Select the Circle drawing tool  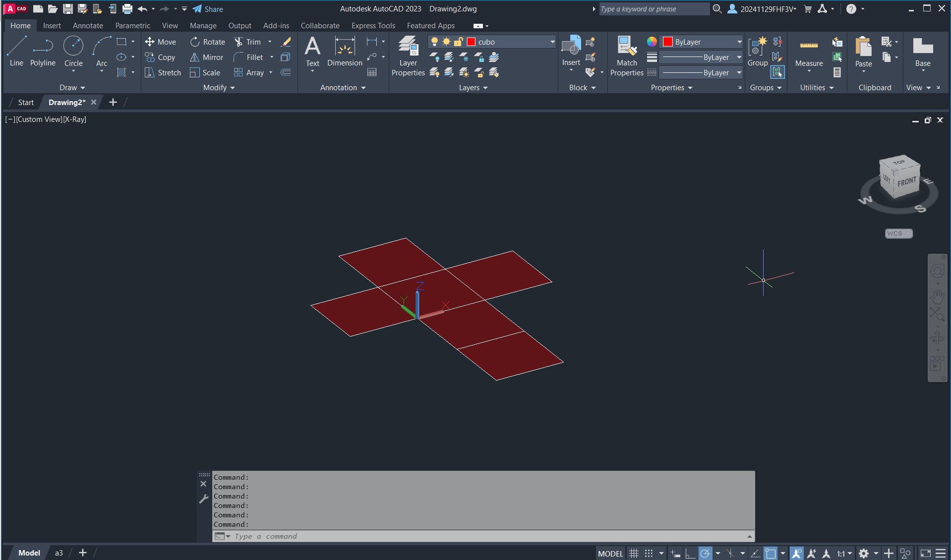[73, 51]
